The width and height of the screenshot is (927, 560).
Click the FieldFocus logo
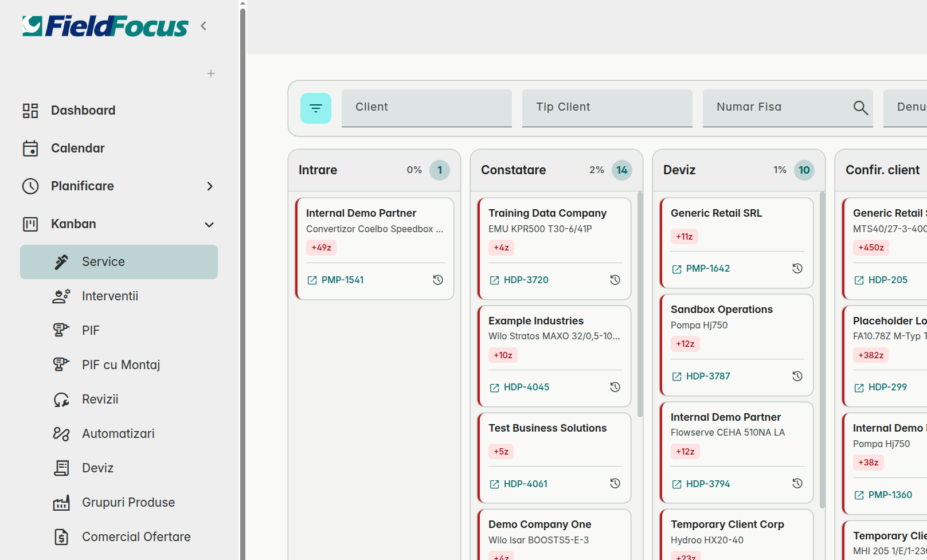105,26
